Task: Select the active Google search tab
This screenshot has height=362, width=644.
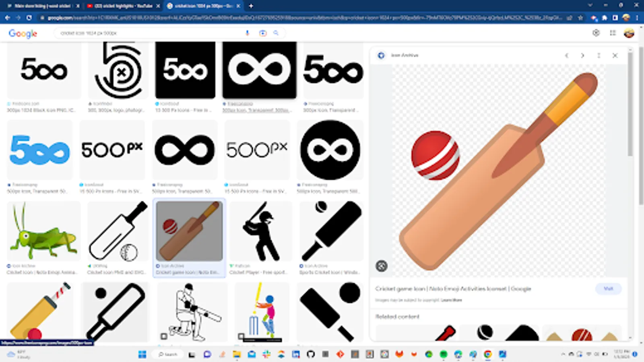Action: [204, 6]
